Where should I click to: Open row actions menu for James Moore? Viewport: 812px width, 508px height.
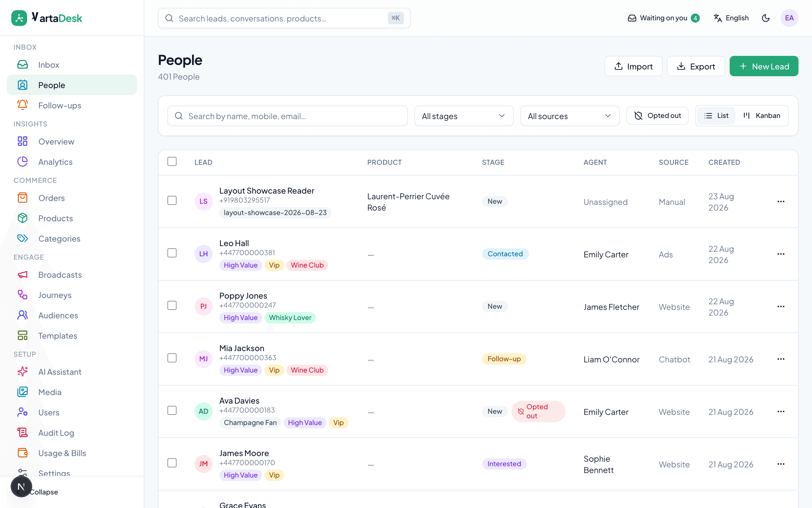point(781,464)
